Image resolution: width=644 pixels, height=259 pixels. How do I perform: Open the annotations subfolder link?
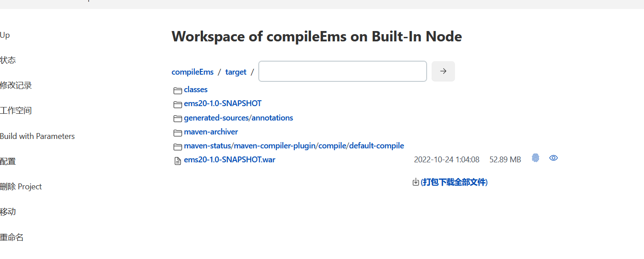click(272, 118)
